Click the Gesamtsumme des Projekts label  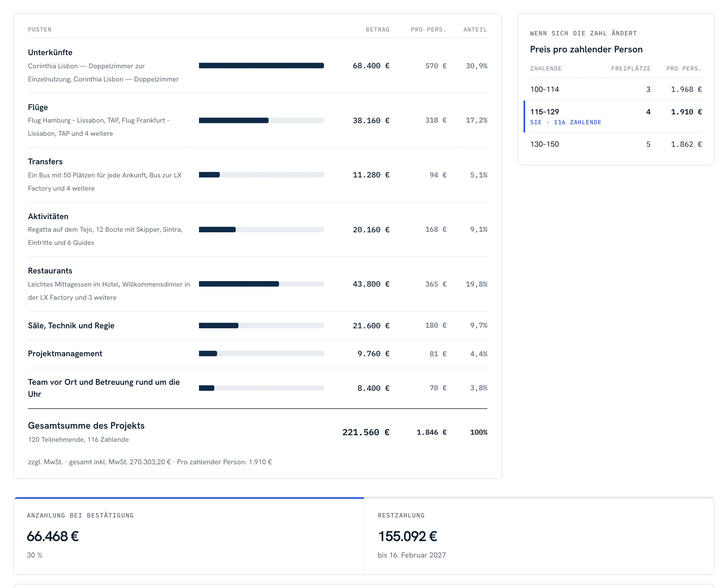[x=86, y=425]
